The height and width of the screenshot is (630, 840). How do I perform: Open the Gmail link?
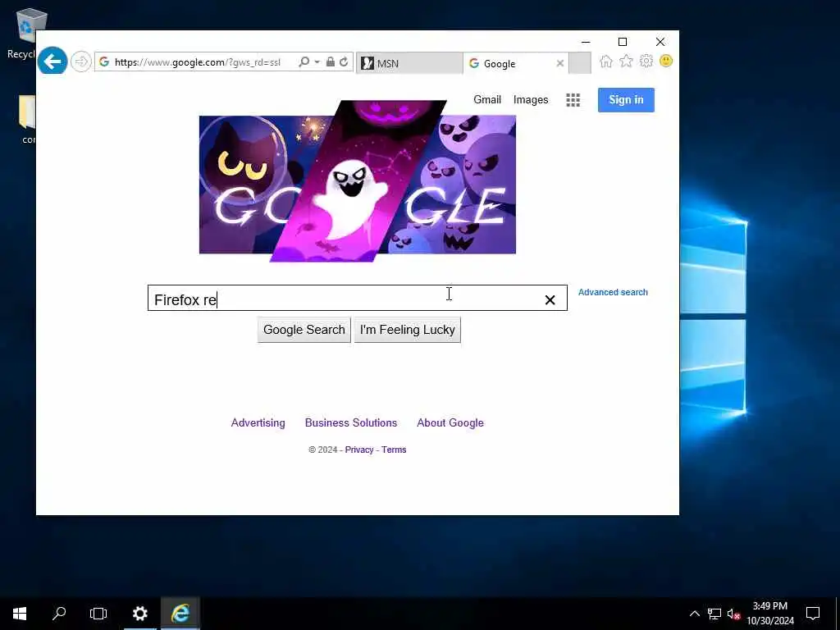[487, 99]
